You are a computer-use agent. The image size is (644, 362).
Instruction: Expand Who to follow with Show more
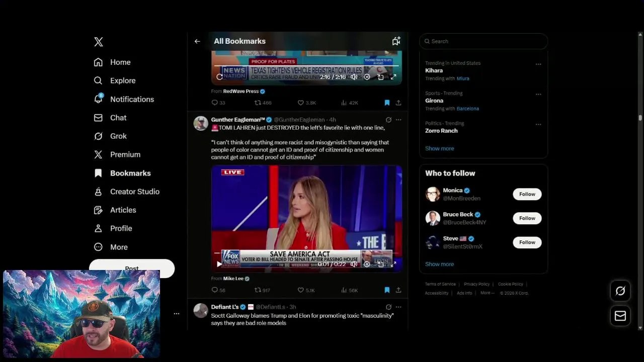click(x=440, y=264)
